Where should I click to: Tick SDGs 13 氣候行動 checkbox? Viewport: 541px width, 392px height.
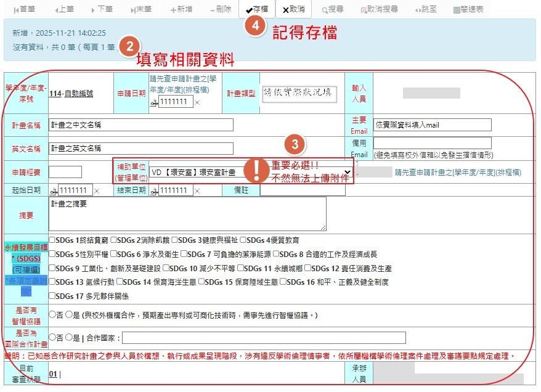[x=52, y=282]
